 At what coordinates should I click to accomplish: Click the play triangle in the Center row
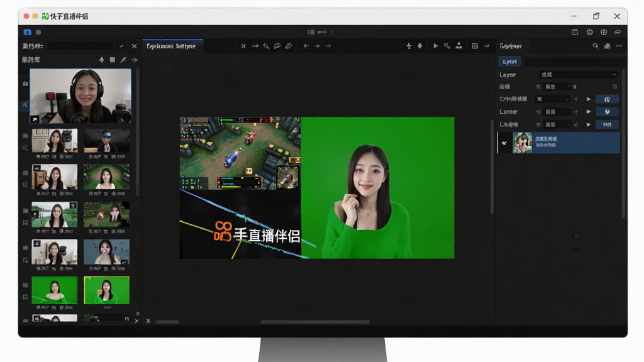[x=589, y=112]
